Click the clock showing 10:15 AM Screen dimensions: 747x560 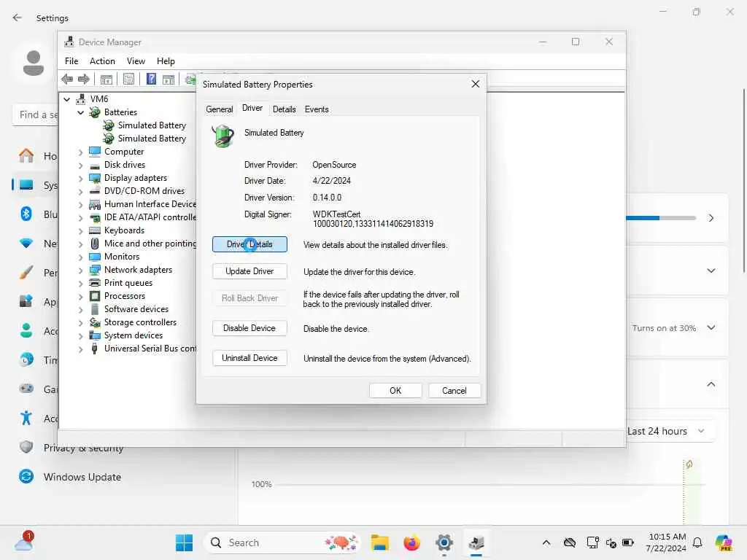point(666,542)
